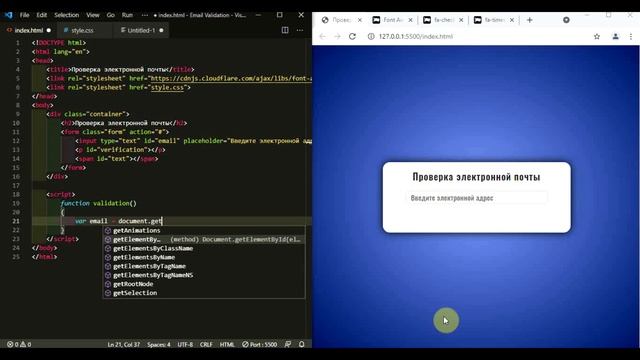
Task: Open a new browser tab
Action: tap(529, 20)
